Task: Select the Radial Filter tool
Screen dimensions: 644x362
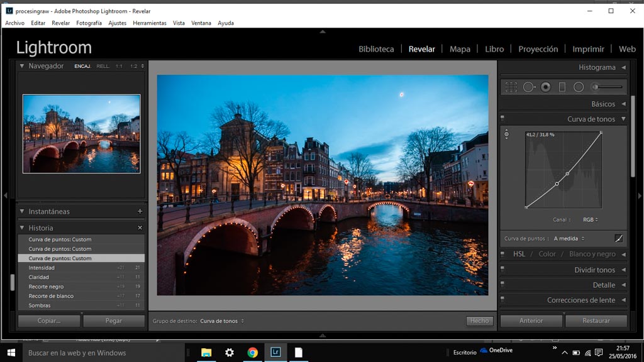Action: point(579,87)
